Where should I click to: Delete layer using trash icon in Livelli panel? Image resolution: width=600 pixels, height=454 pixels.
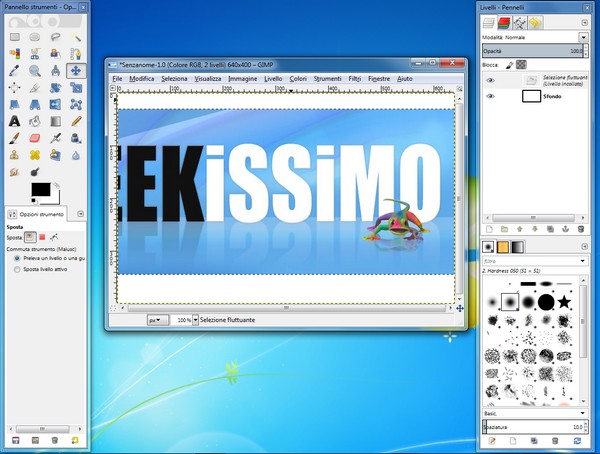click(580, 229)
